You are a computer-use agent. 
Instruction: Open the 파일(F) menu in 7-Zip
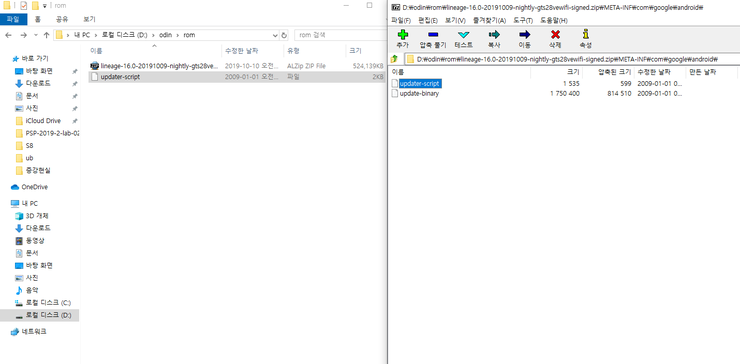[401, 21]
